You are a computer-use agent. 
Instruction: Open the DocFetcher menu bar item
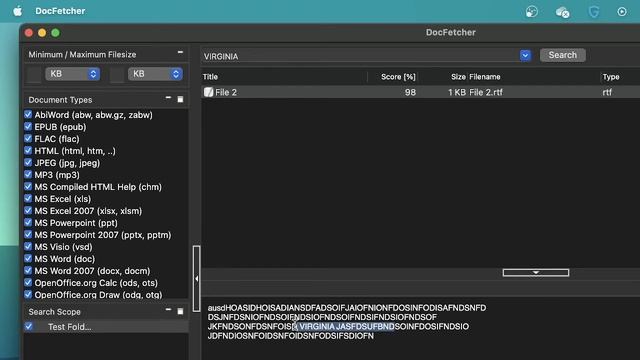pyautogui.click(x=60, y=11)
